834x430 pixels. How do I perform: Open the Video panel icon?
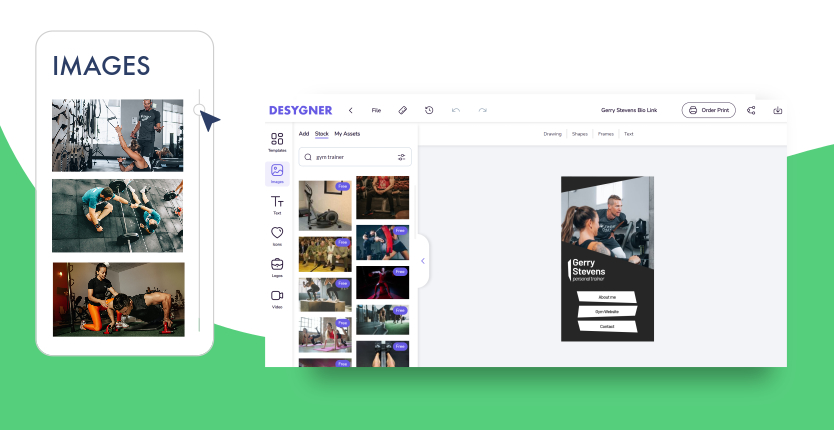[277, 296]
